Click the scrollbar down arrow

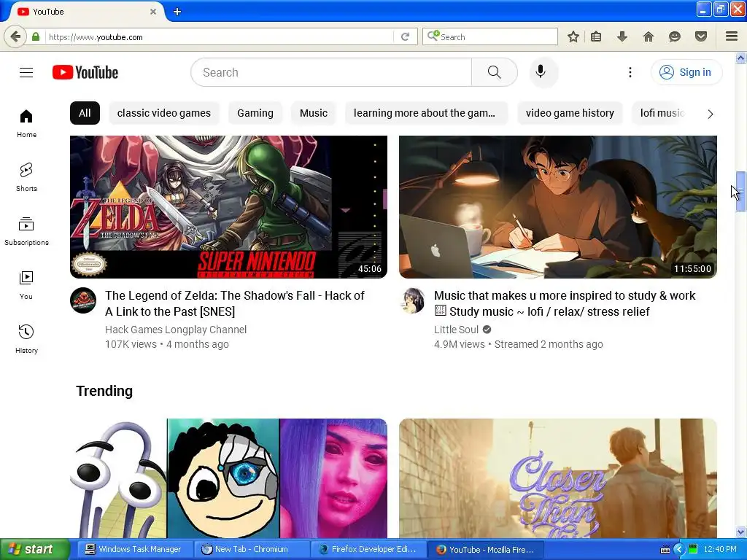(740, 532)
